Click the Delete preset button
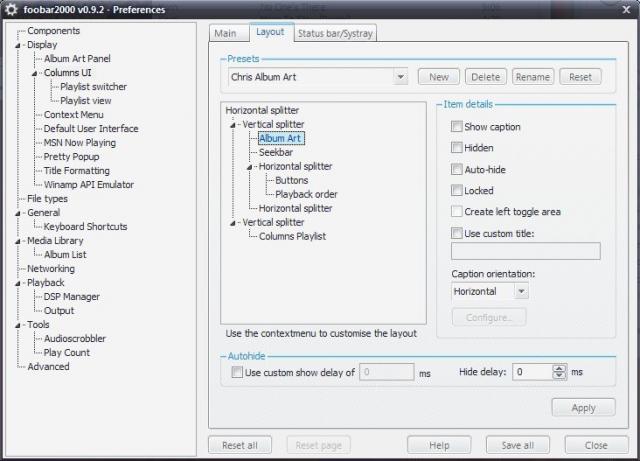Image resolution: width=640 pixels, height=461 pixels. pyautogui.click(x=486, y=77)
